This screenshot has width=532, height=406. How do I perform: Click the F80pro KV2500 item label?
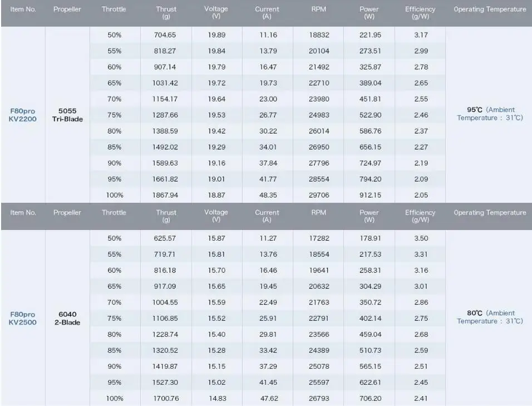[22, 318]
